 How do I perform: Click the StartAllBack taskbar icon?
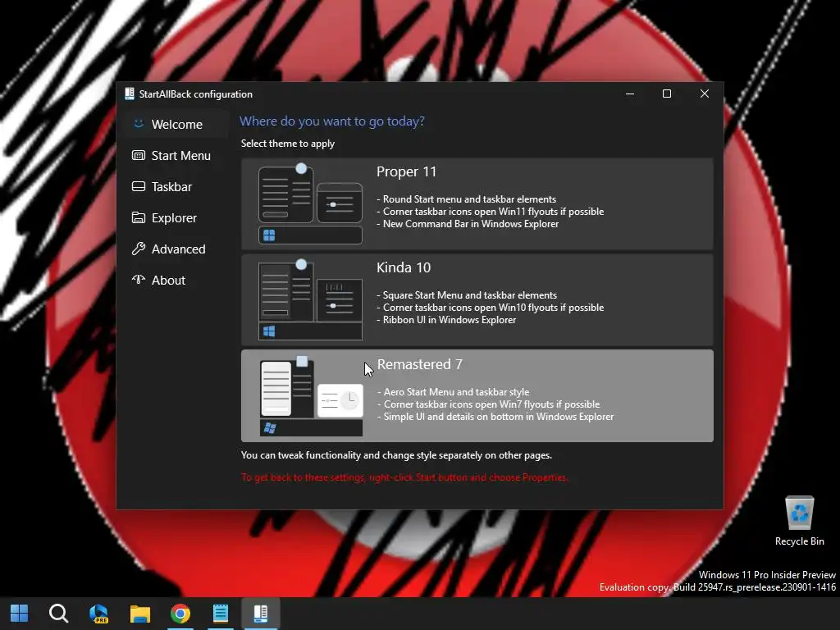[261, 614]
